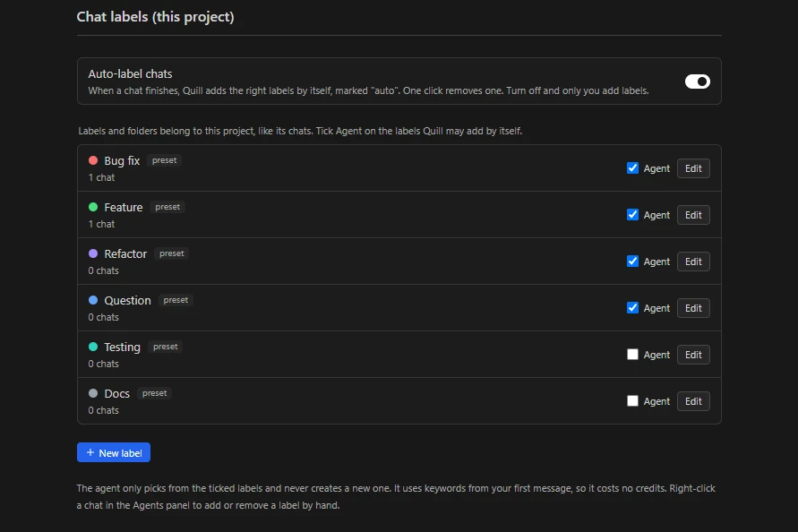Click the preset badge next to Docs
This screenshot has width=798, height=532.
click(154, 393)
